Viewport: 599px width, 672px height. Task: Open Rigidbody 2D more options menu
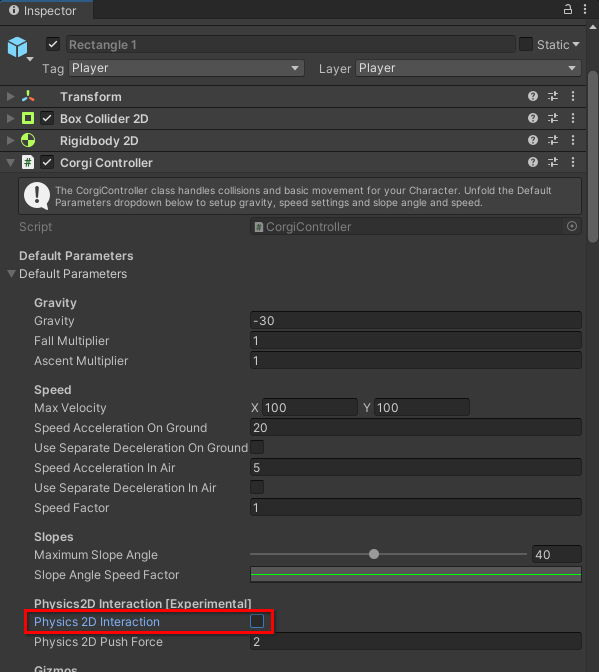(x=573, y=140)
